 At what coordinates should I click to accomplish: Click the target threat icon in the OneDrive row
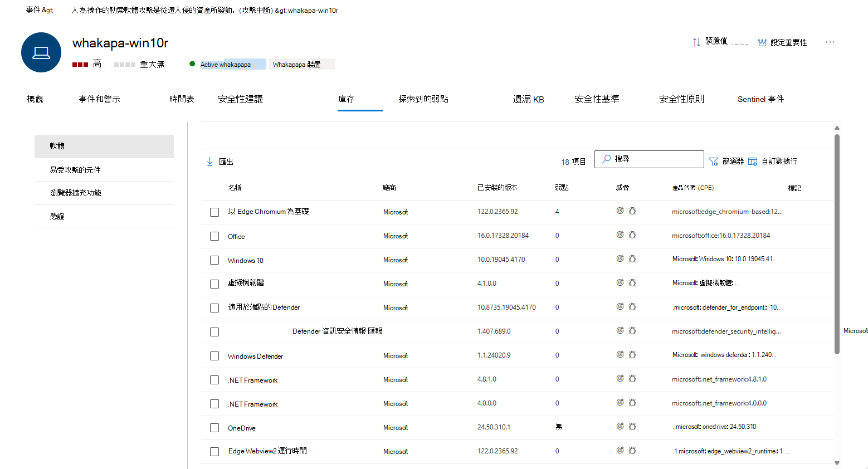click(x=620, y=427)
